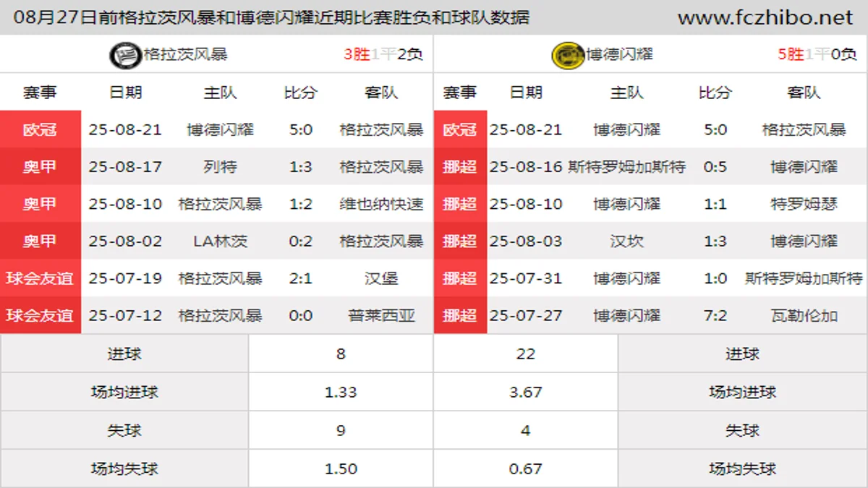The height and width of the screenshot is (488, 868).
Task: Click the 1:1 score against 特罗姆瑟
Action: pyautogui.click(x=715, y=204)
